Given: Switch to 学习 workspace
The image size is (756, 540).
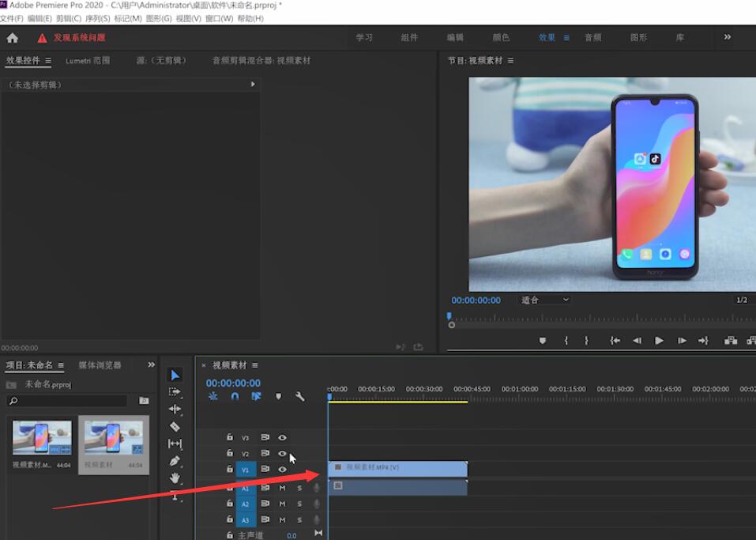Looking at the screenshot, I should [x=364, y=37].
